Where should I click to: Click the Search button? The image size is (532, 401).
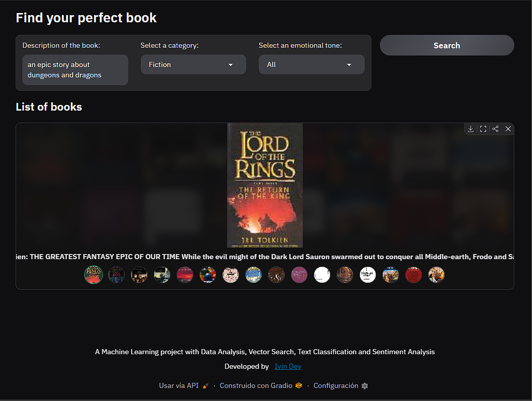[x=447, y=46]
